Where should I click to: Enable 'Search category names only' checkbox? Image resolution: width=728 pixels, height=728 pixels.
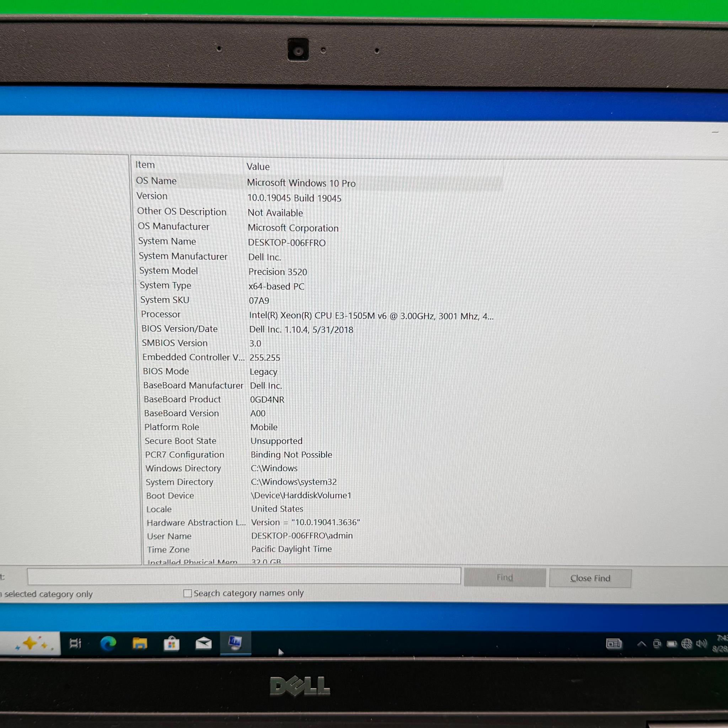[187, 593]
